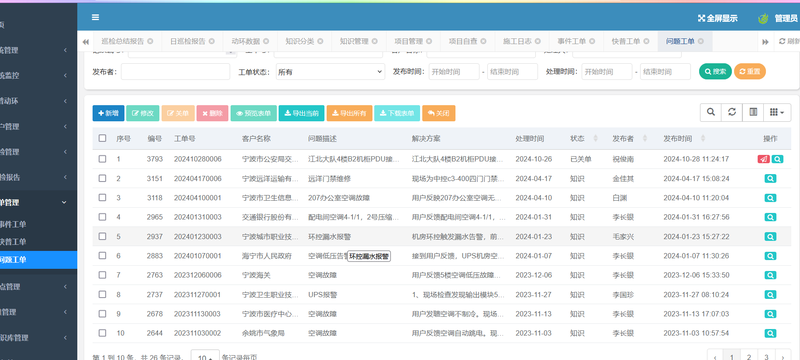The image size is (800, 360).
Task: Expand the 点管理 sidebar section
Action: pos(38,287)
